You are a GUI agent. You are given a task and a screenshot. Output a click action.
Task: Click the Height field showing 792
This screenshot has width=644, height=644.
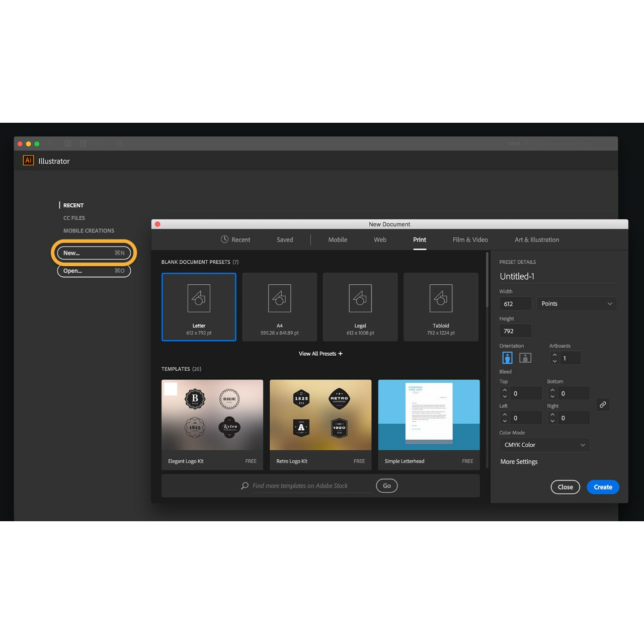click(516, 331)
